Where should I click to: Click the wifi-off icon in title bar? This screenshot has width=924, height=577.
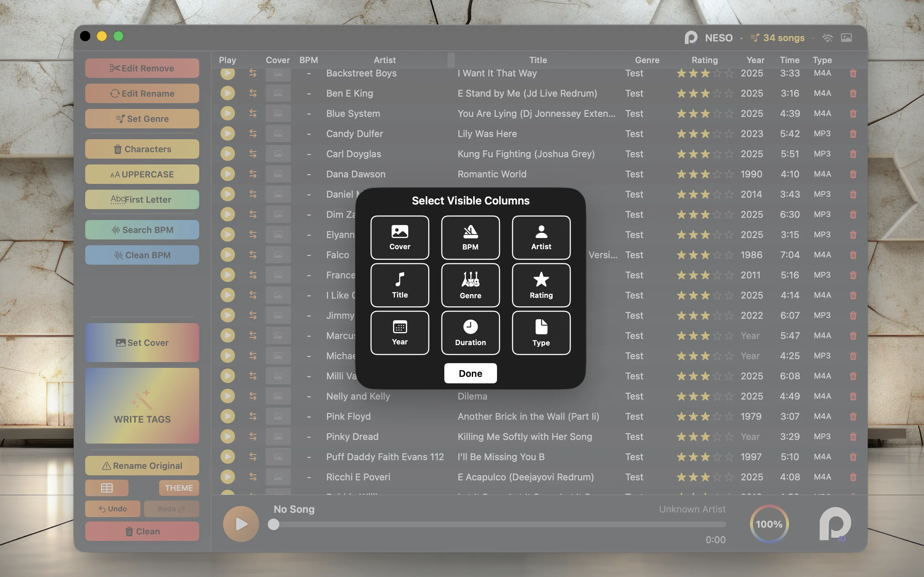[x=827, y=38]
